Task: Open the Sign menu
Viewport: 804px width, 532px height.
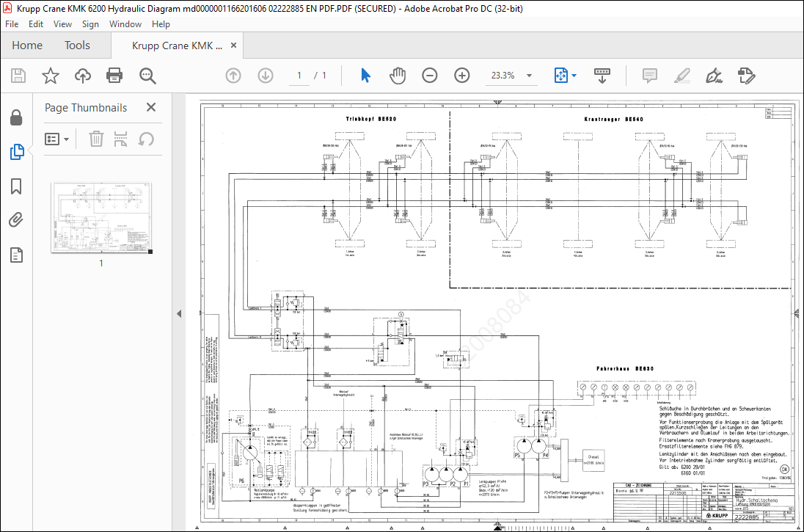Action: coord(90,24)
